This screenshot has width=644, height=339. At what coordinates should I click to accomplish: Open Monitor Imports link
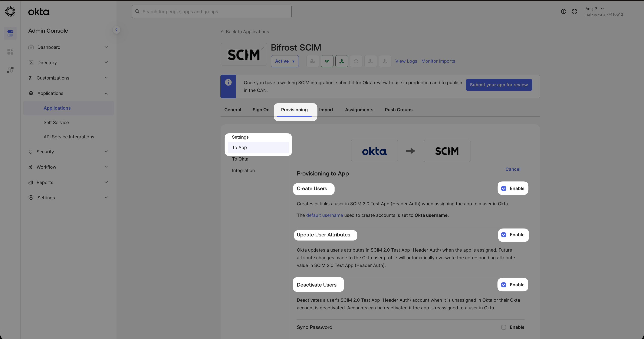pyautogui.click(x=438, y=61)
